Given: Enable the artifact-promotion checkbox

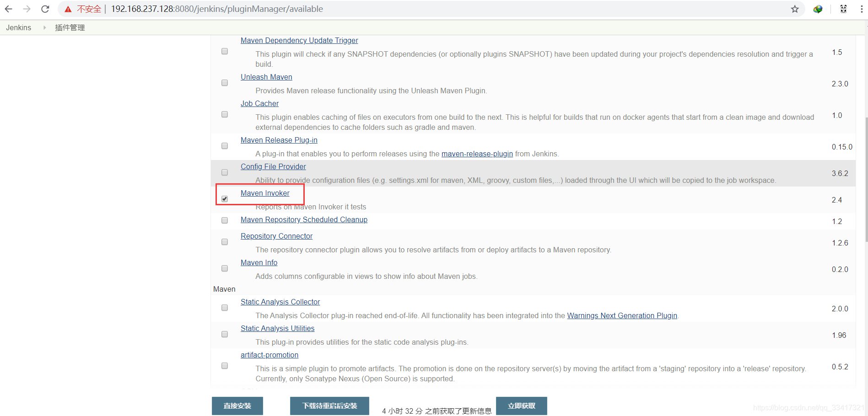Looking at the screenshot, I should click(x=225, y=366).
